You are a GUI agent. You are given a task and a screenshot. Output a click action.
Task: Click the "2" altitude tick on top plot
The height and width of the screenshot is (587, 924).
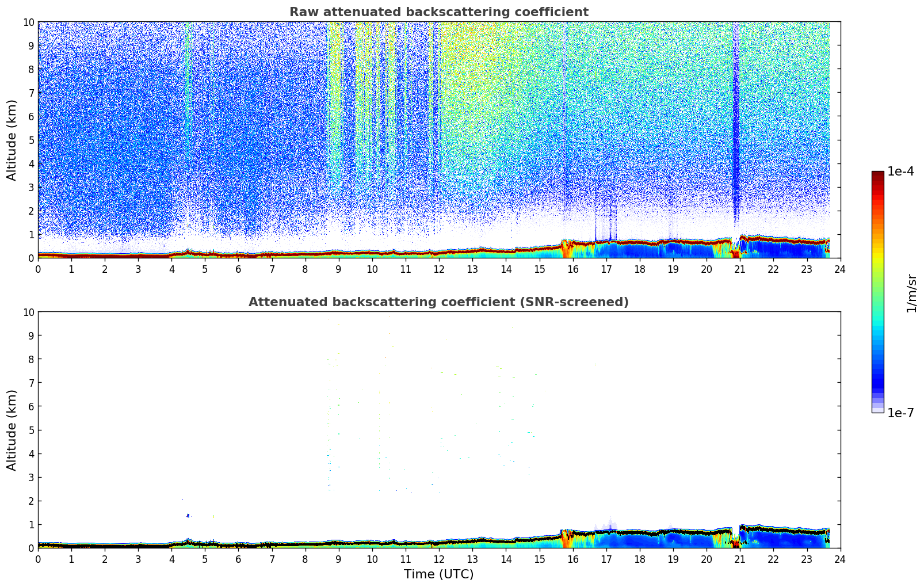[x=31, y=211]
